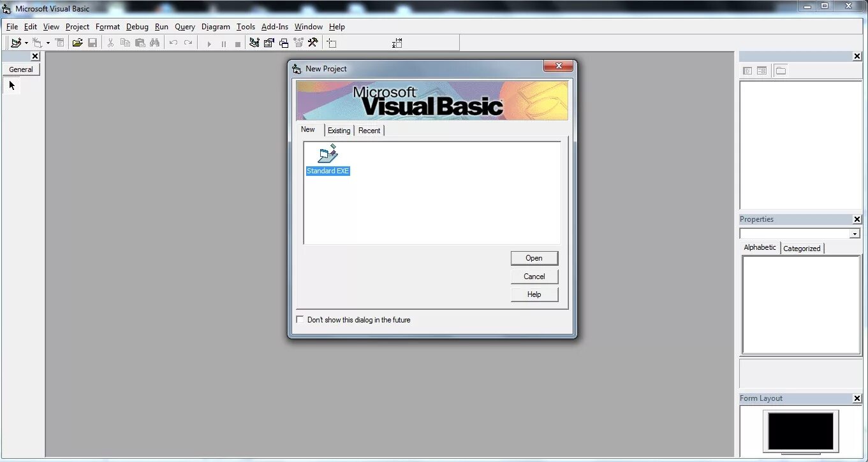Click the Object Browser toolbar icon
868x462 pixels.
click(298, 43)
